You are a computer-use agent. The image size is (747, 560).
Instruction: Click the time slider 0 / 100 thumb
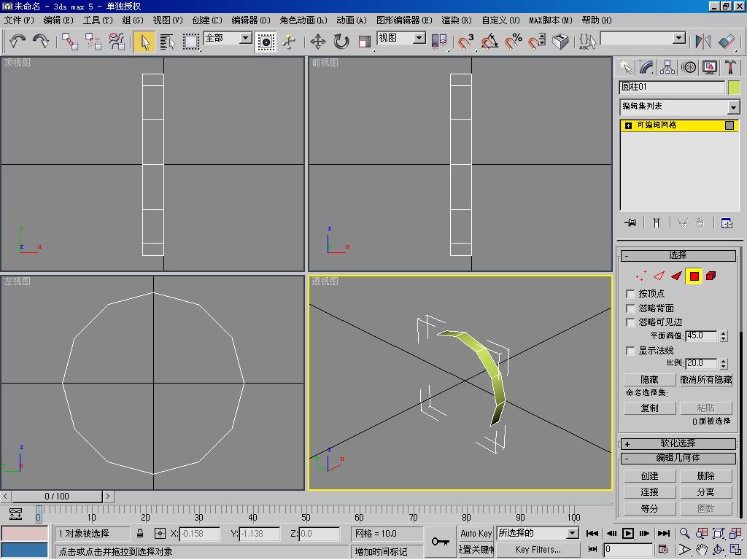pyautogui.click(x=57, y=497)
